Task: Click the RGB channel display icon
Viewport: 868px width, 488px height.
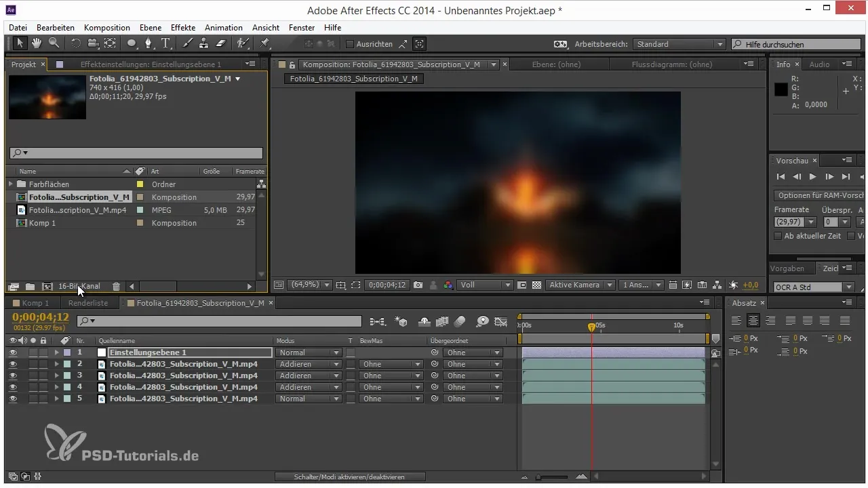Action: point(448,285)
